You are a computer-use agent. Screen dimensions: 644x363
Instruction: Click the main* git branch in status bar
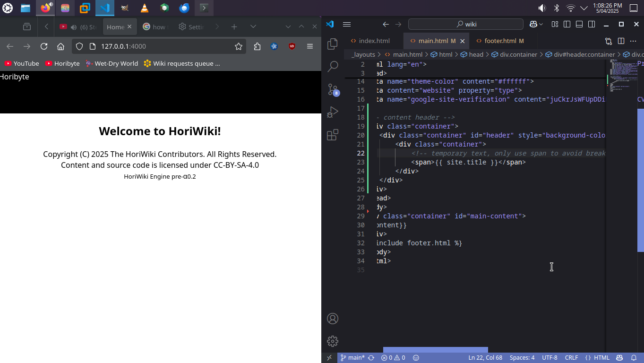[x=352, y=358]
